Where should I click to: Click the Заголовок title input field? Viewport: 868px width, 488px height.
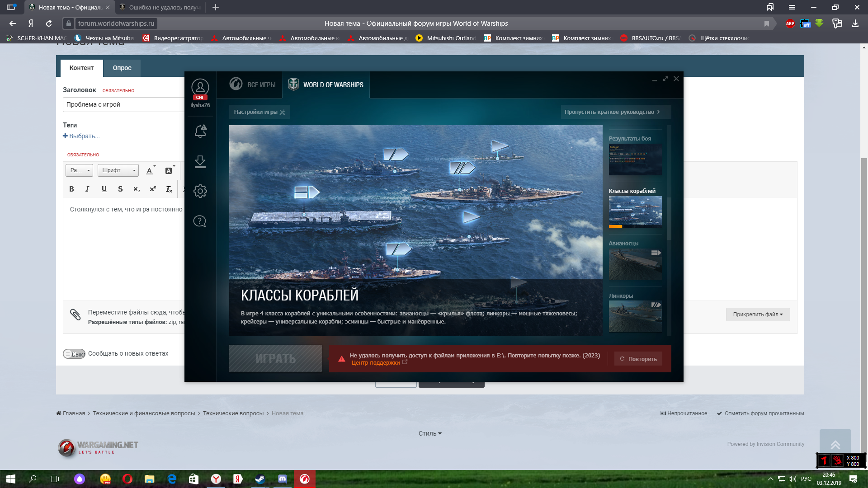[x=123, y=104]
